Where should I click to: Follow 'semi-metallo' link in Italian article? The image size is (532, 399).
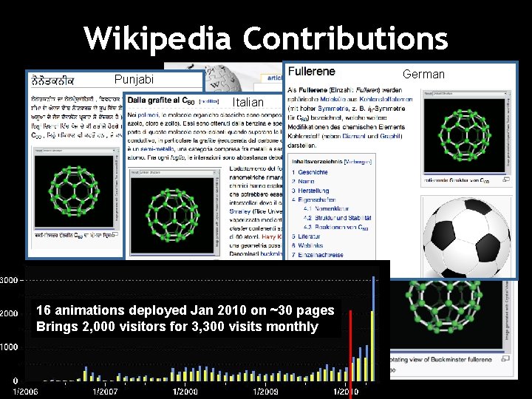(157, 149)
